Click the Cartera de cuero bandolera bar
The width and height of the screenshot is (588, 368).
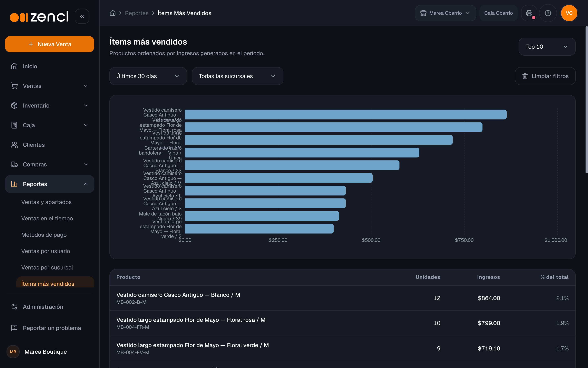[302, 153]
